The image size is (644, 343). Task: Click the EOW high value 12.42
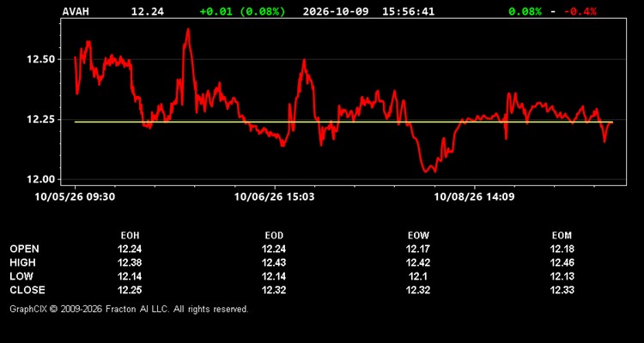[418, 262]
